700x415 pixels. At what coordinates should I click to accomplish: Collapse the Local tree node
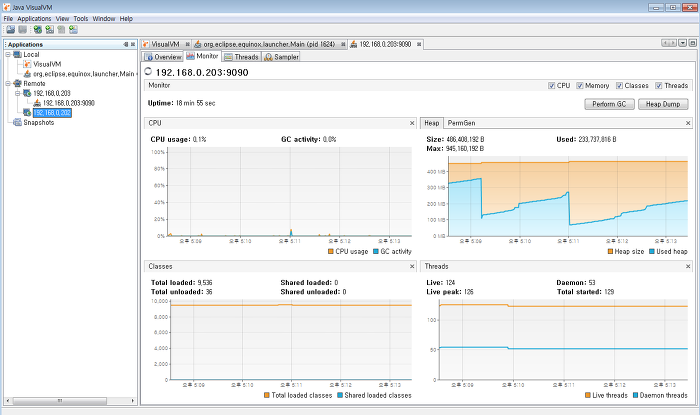point(8,54)
